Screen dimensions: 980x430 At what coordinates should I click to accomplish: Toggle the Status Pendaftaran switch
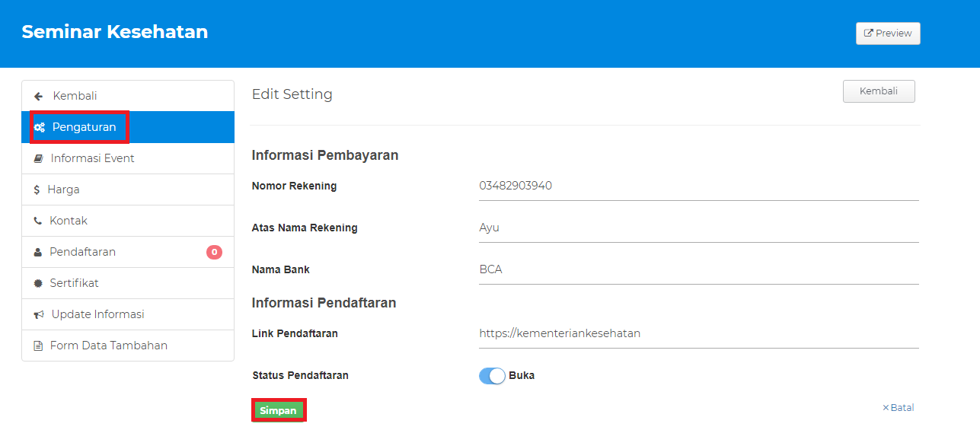click(492, 376)
